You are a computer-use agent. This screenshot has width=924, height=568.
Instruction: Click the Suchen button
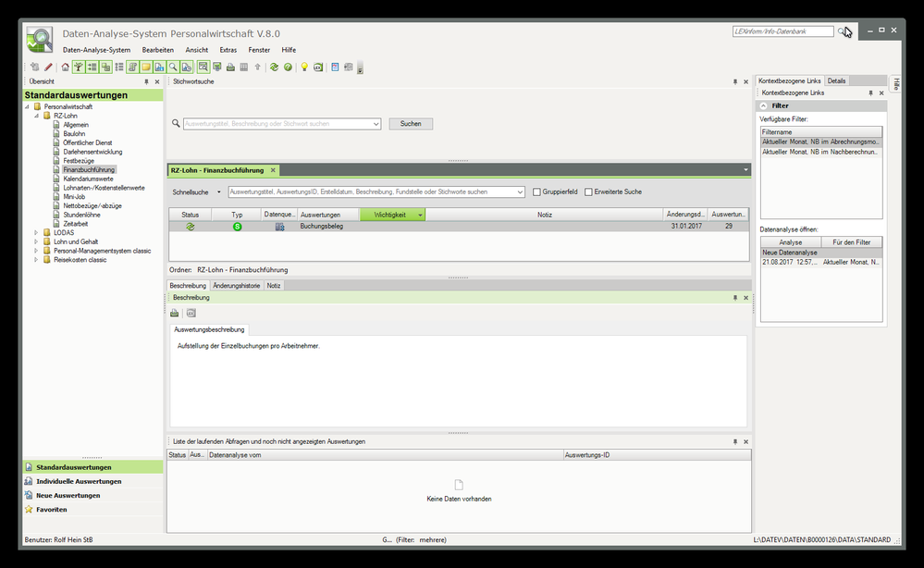coord(411,124)
